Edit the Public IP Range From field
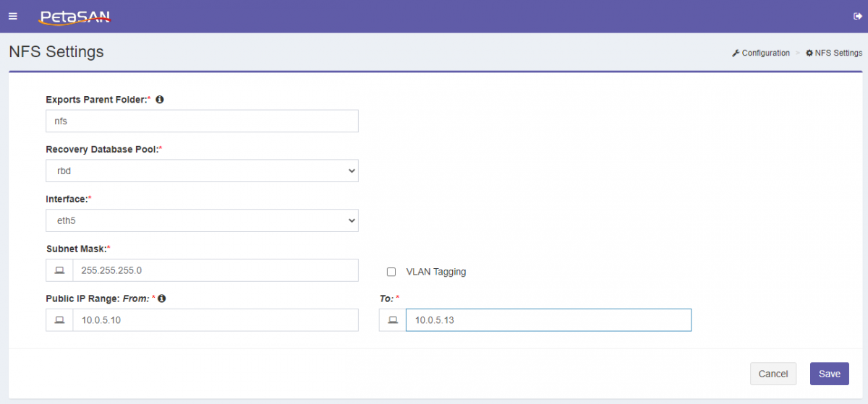 click(216, 320)
